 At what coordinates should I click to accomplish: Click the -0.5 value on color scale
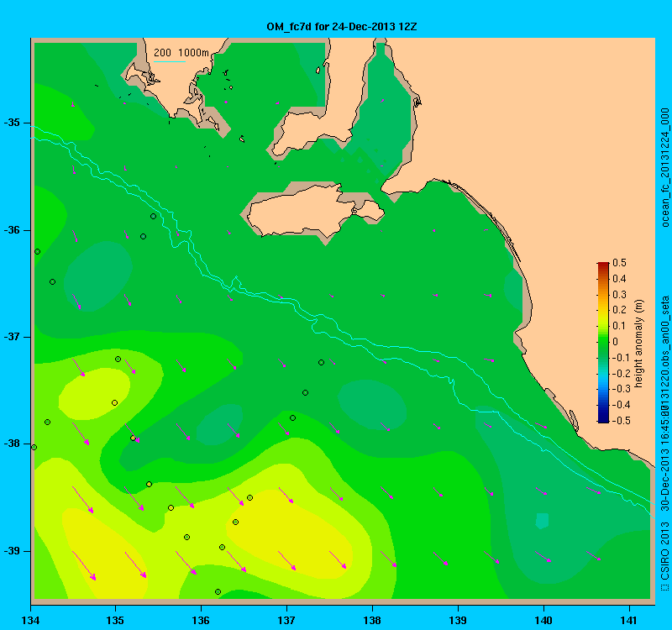click(x=621, y=421)
